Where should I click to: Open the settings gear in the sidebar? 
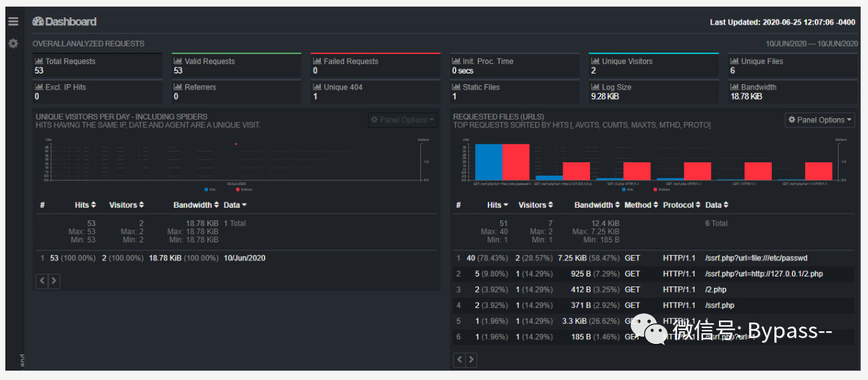point(13,43)
